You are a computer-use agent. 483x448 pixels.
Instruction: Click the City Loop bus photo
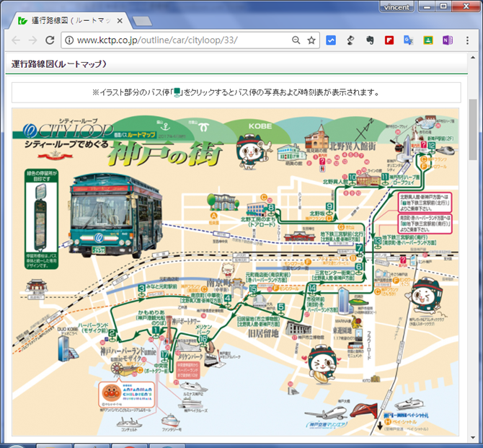117,216
